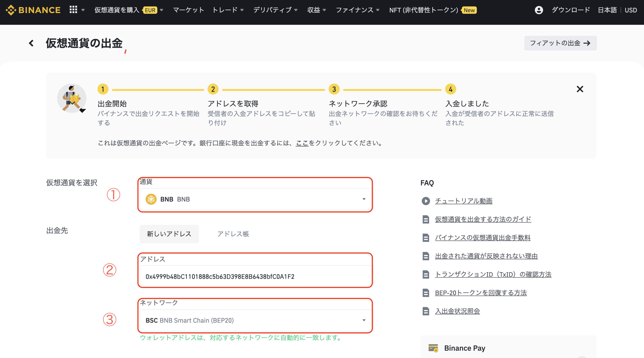Viewport: 644px width, 358px height.
Task: Click the FAQ heading
Action: point(427,183)
